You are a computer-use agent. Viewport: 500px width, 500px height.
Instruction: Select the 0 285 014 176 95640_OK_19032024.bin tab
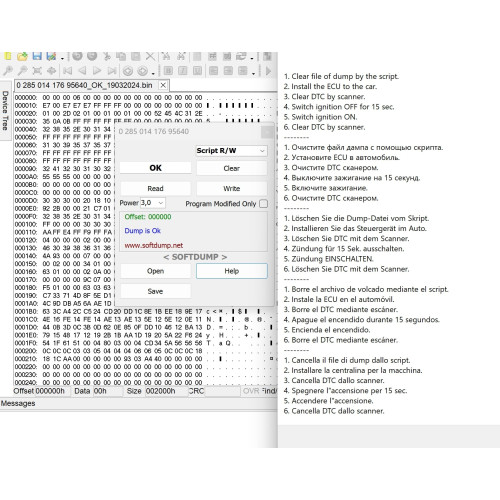[84, 85]
